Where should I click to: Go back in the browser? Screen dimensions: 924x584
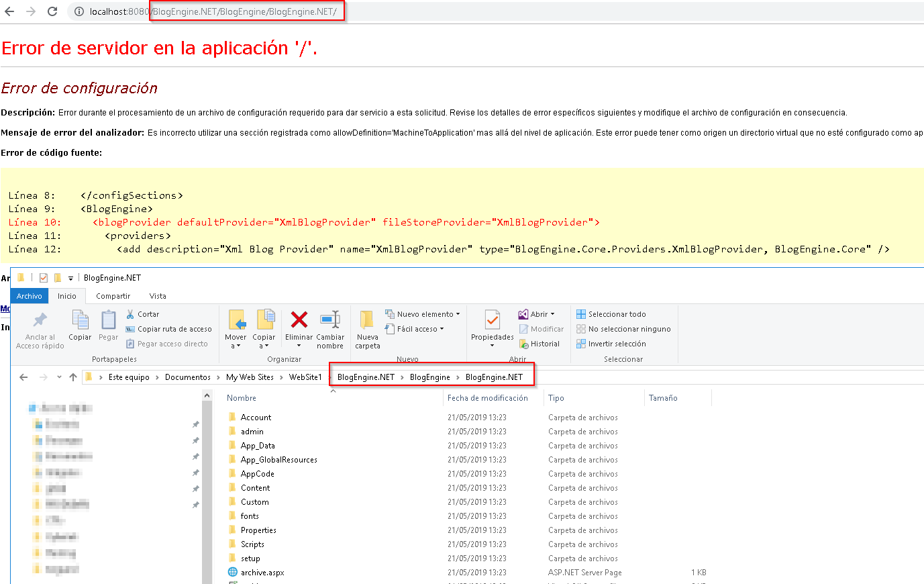tap(9, 11)
